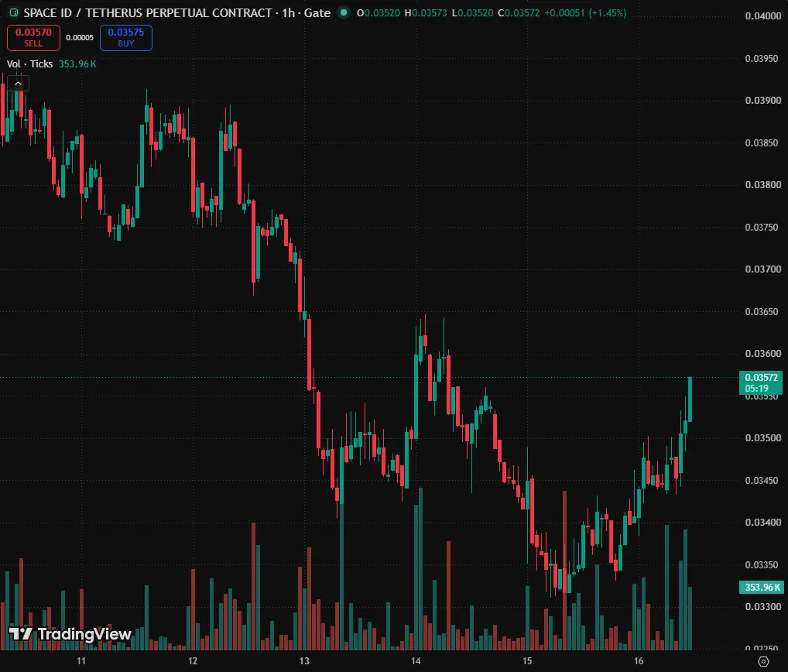Click the 0.03650 price axis label

click(x=763, y=312)
